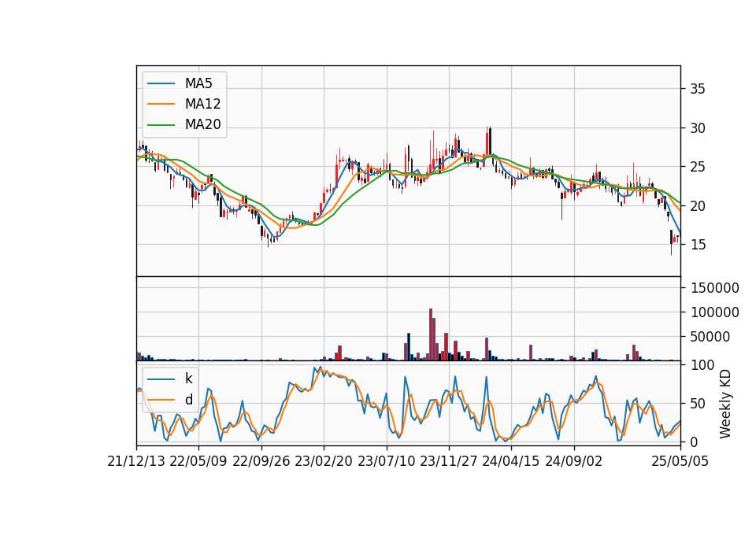Click the green MA20 legend line sample
This screenshot has height=543, width=756.
point(161,124)
